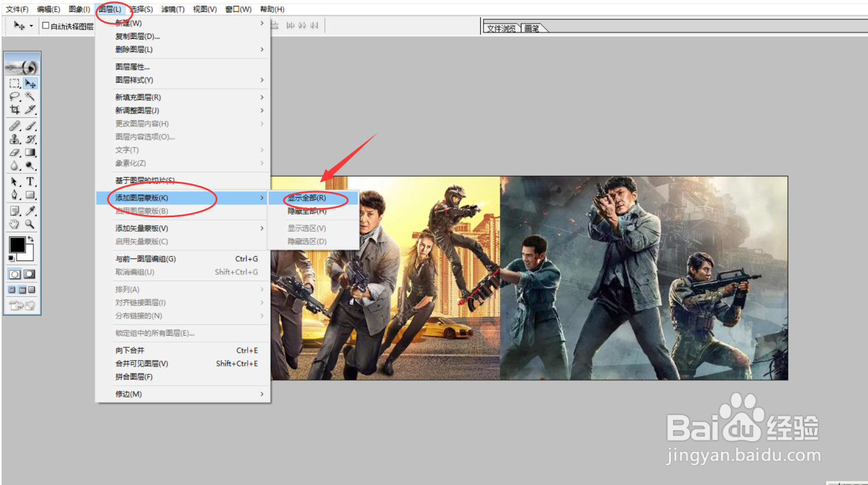Screen dimensions: 868x485
Task: Open the background color picker
Action: point(30,256)
